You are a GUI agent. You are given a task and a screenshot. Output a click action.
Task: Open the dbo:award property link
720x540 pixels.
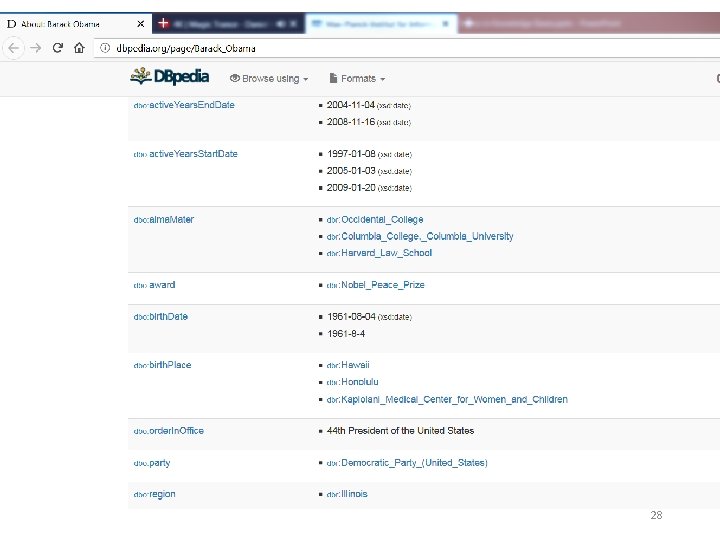(x=154, y=285)
